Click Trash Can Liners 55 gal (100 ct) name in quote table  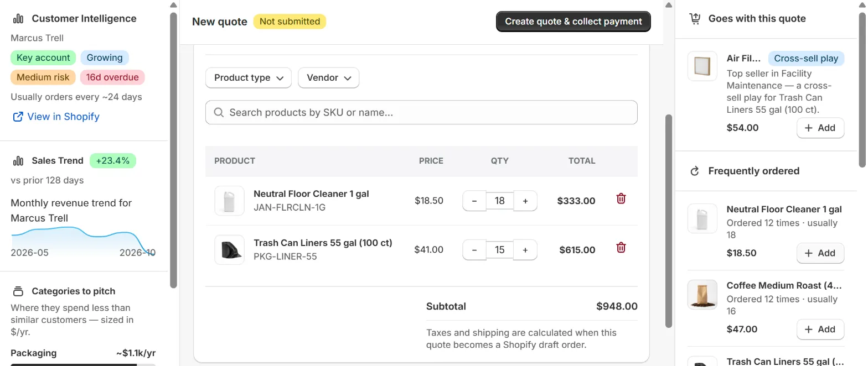323,243
